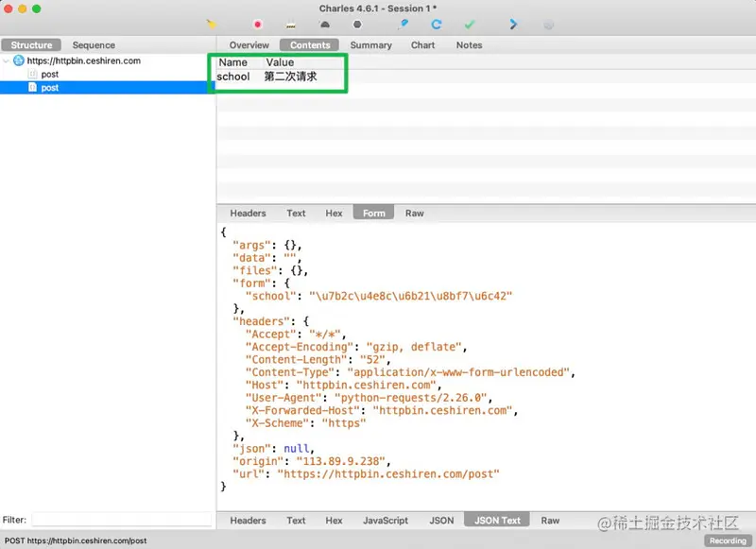Click the 第二次请求 value cell
The image size is (756, 549).
click(x=290, y=77)
